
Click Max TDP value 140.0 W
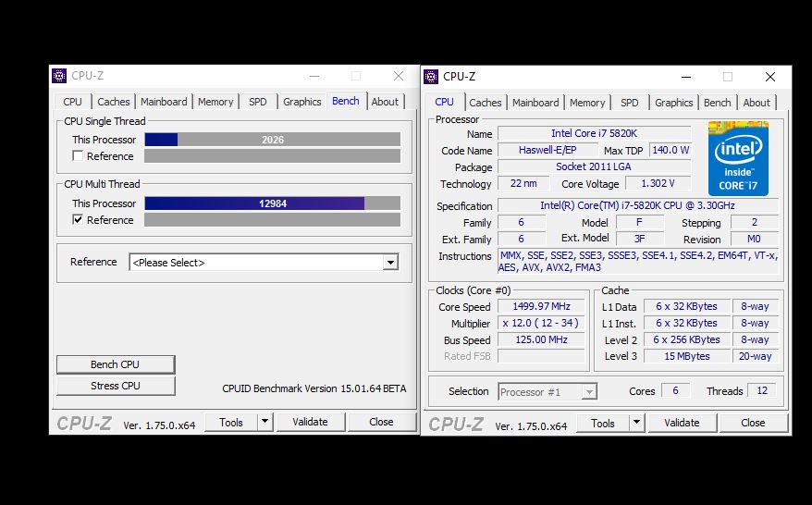[671, 150]
